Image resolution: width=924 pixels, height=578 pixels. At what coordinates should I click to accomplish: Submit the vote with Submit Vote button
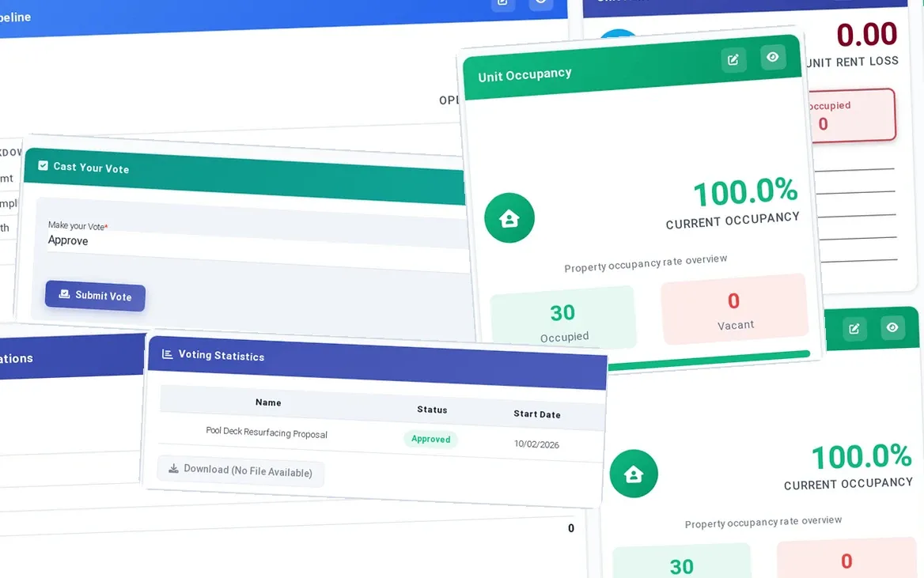tap(96, 295)
